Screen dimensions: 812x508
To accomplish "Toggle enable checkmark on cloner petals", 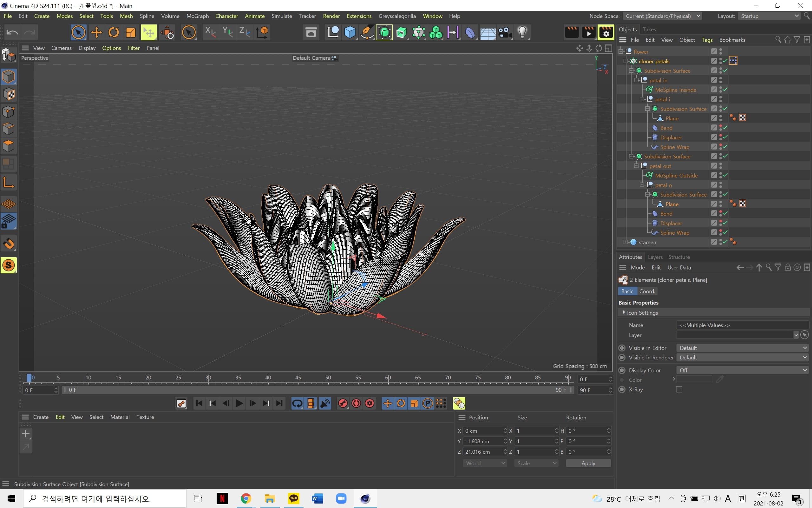I will click(x=725, y=61).
